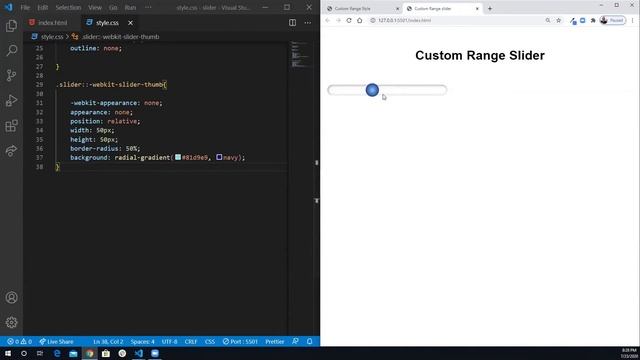Open Microsoft Edge from taskbar
The width and height of the screenshot is (640, 360).
[x=57, y=353]
